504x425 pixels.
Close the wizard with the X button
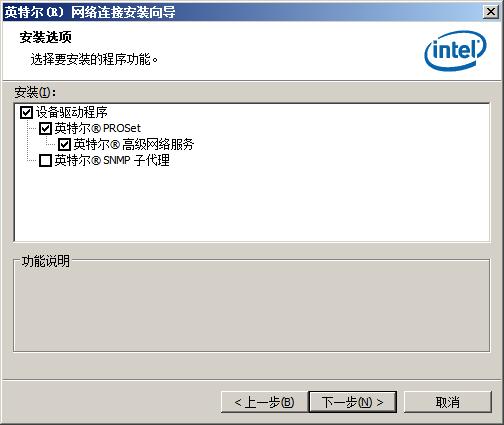click(x=491, y=12)
